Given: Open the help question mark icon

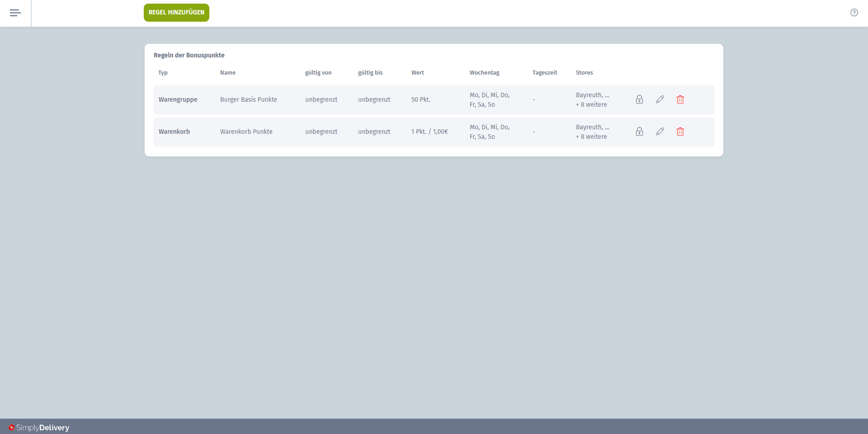Looking at the screenshot, I should coord(854,13).
